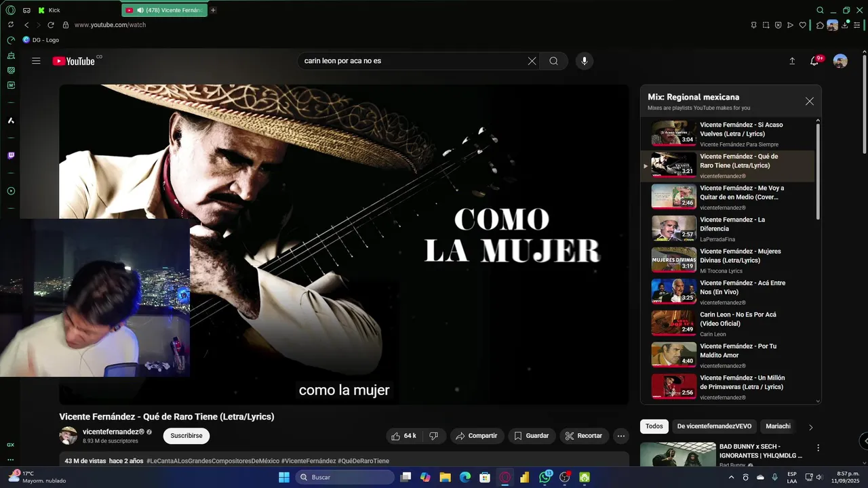Select Por Tu Maldito Amor video
Viewport: 868px width, 488px height.
(728, 354)
